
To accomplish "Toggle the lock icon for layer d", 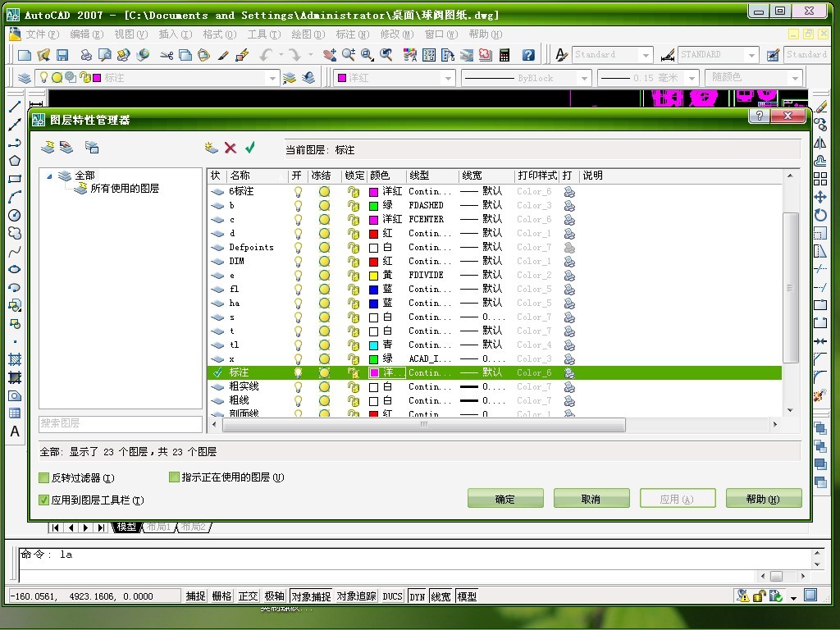I will 353,234.
